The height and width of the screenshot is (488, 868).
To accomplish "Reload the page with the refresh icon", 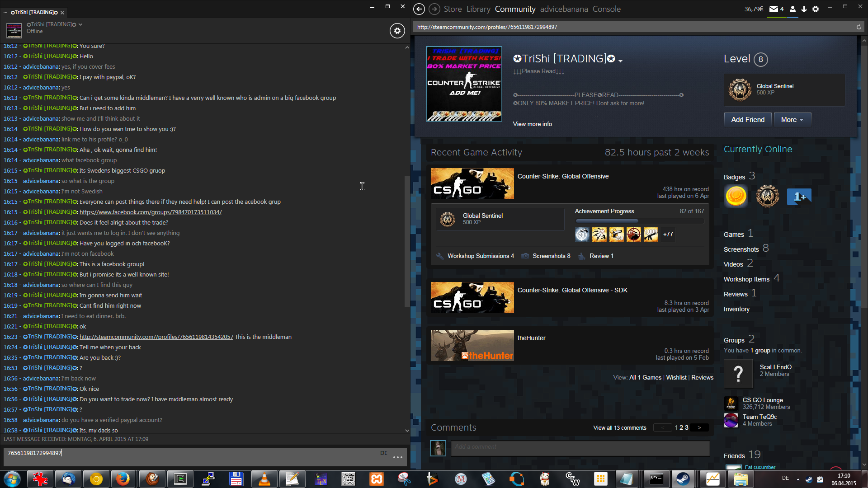I will click(x=859, y=27).
